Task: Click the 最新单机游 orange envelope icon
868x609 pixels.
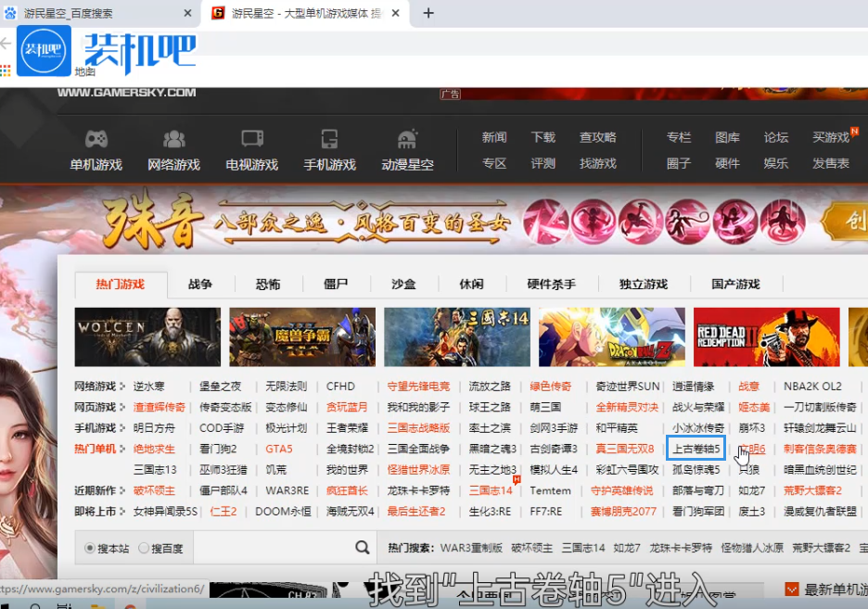Action: [x=793, y=589]
